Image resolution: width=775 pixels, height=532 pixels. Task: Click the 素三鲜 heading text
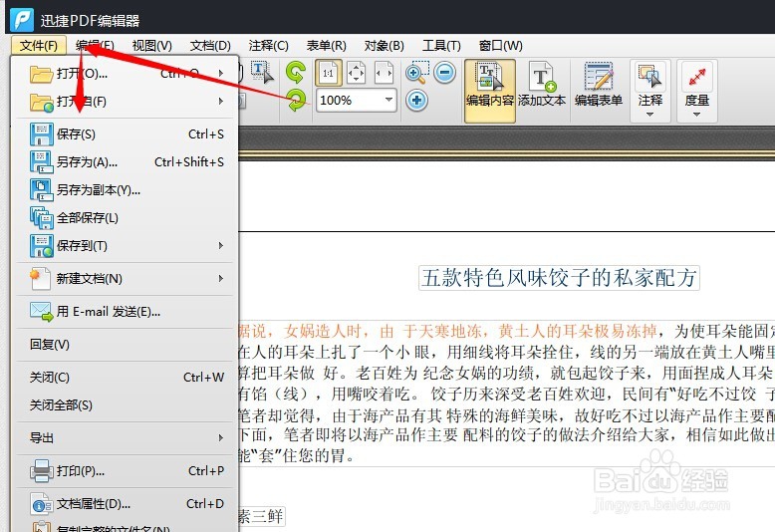(261, 516)
